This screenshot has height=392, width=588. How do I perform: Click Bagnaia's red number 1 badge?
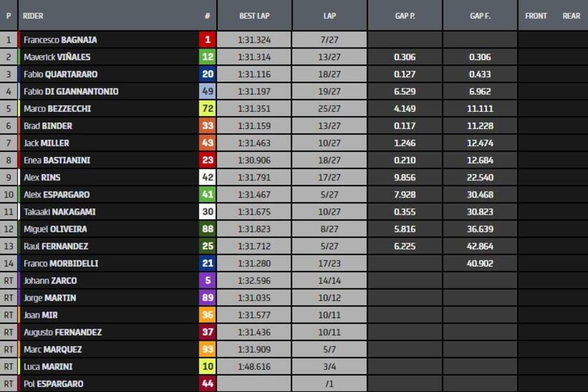pos(207,40)
